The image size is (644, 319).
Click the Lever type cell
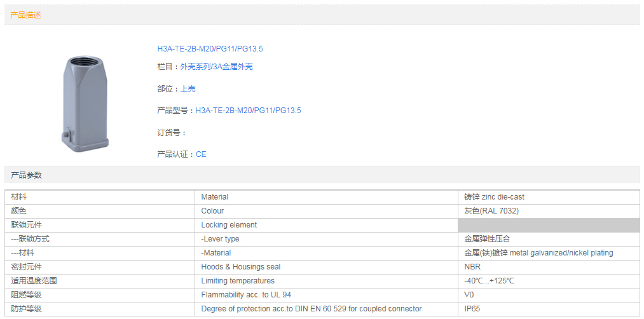[x=220, y=239]
